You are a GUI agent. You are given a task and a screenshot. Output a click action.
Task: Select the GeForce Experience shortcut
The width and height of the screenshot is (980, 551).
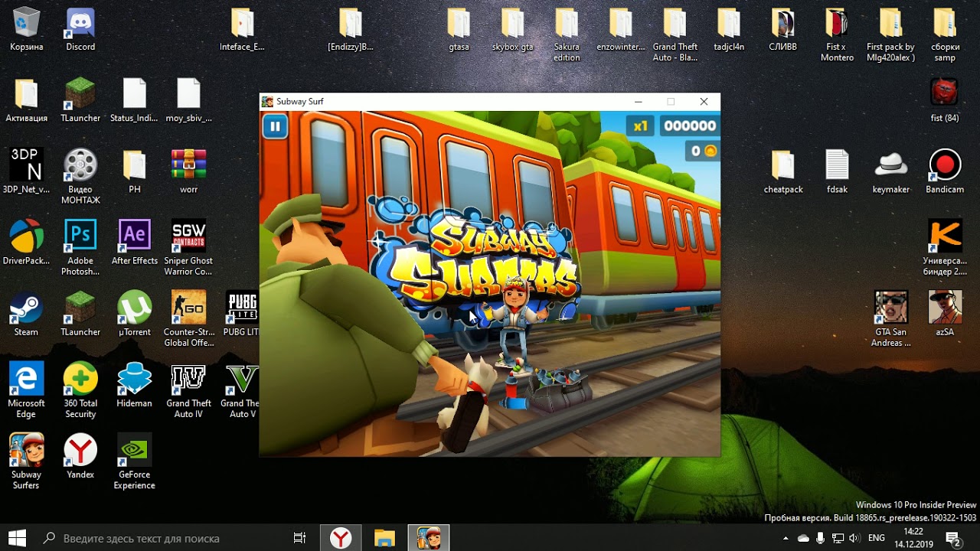point(134,461)
